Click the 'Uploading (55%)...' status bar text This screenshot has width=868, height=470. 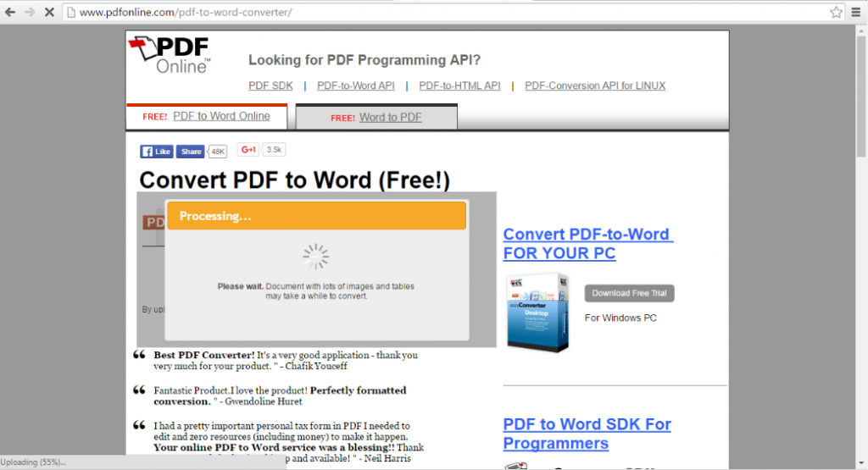33,462
